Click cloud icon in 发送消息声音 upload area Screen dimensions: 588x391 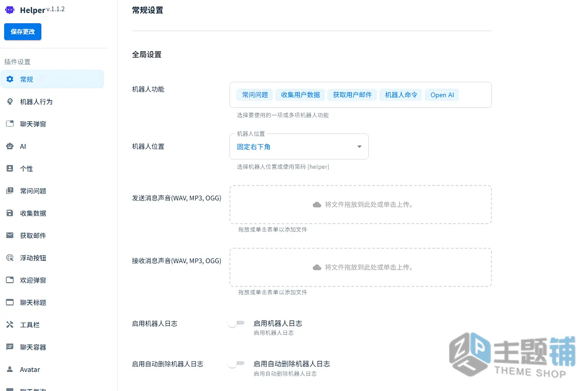coord(317,205)
